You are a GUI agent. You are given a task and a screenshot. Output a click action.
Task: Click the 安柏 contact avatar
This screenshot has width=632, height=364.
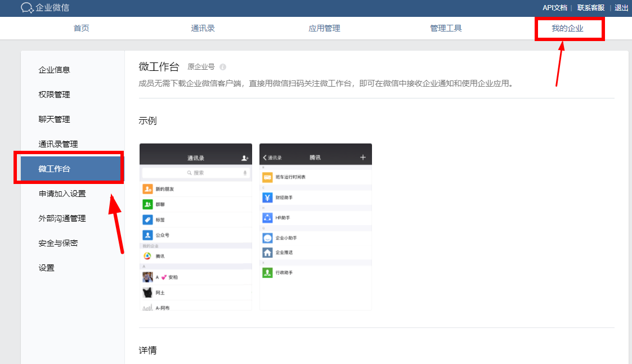[x=147, y=277]
